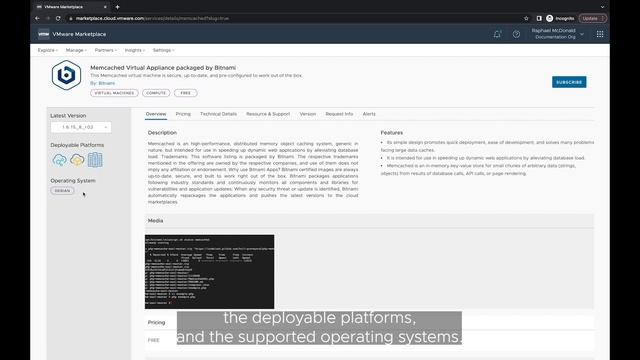
Task: Open the help question mark icon
Action: [x=516, y=34]
